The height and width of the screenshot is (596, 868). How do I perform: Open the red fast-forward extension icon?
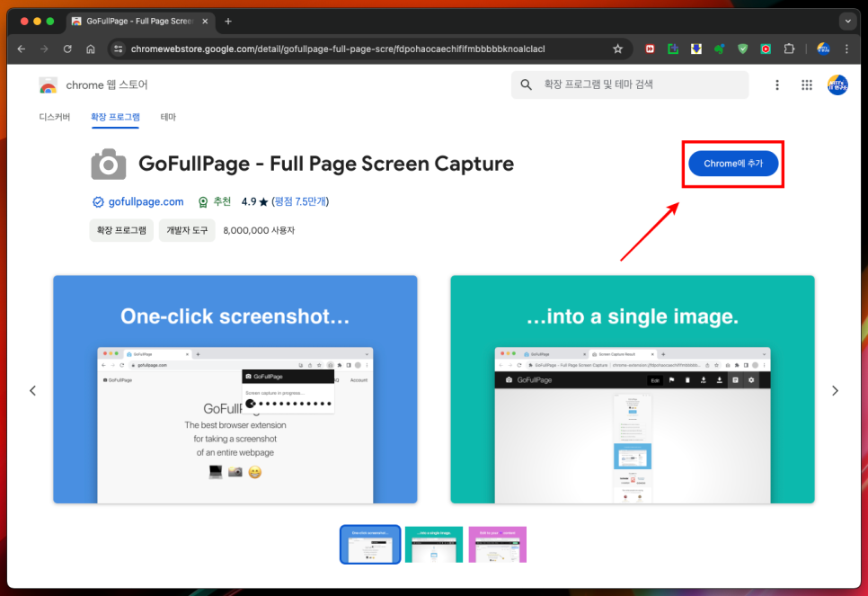coord(650,49)
